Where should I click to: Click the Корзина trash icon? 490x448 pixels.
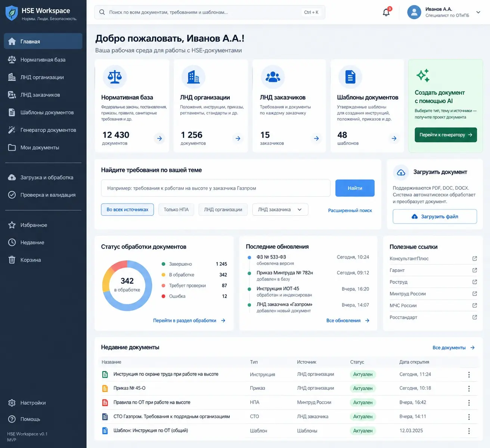pos(12,260)
